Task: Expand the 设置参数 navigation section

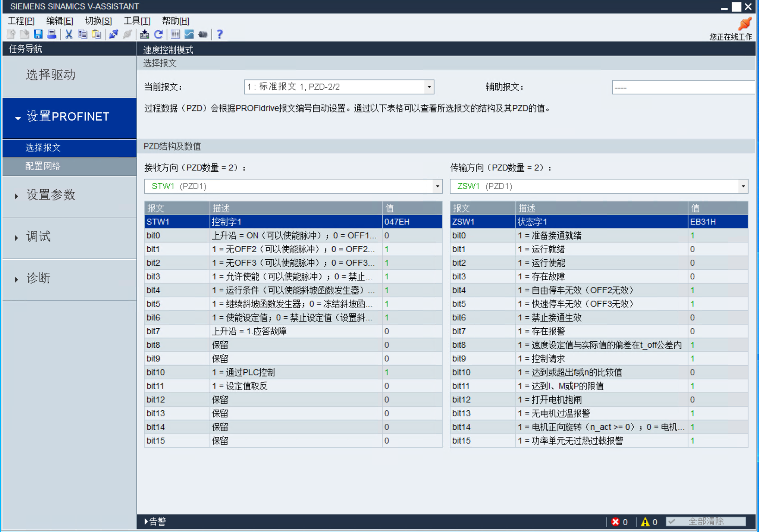Action: [x=16, y=196]
